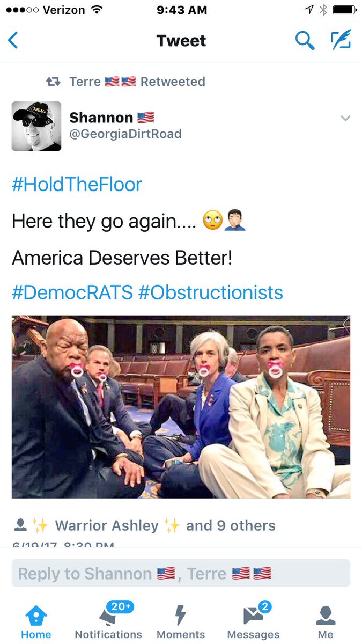Screen dimensions: 362x644
Task: Compose a new tweet with the quill icon
Action: [341, 40]
